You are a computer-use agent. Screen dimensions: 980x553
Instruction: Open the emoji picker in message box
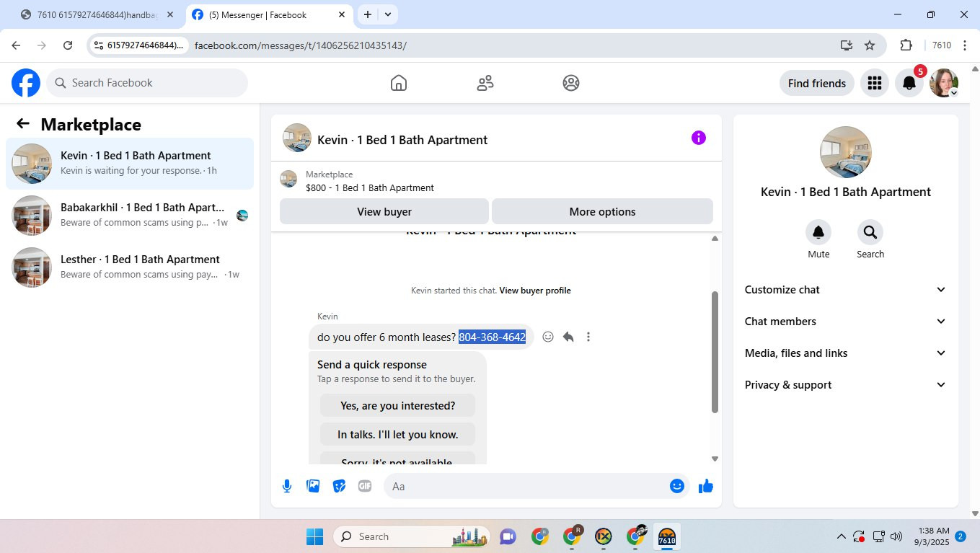pyautogui.click(x=676, y=486)
